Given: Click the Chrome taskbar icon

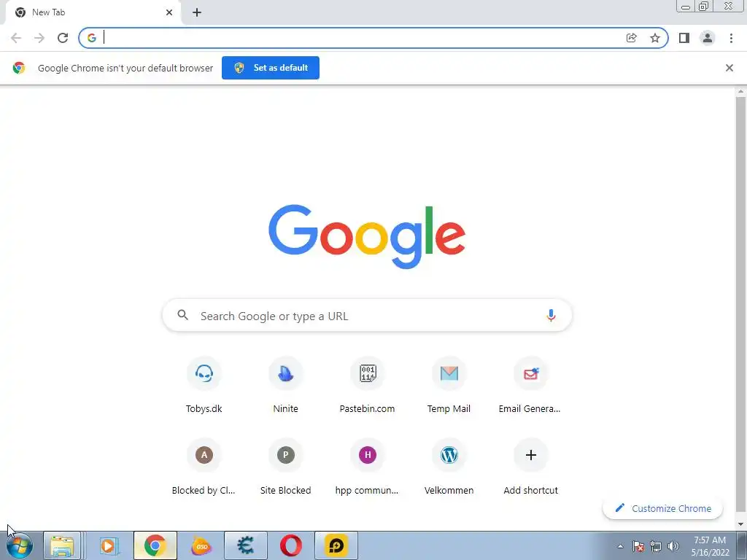Looking at the screenshot, I should click(x=155, y=545).
